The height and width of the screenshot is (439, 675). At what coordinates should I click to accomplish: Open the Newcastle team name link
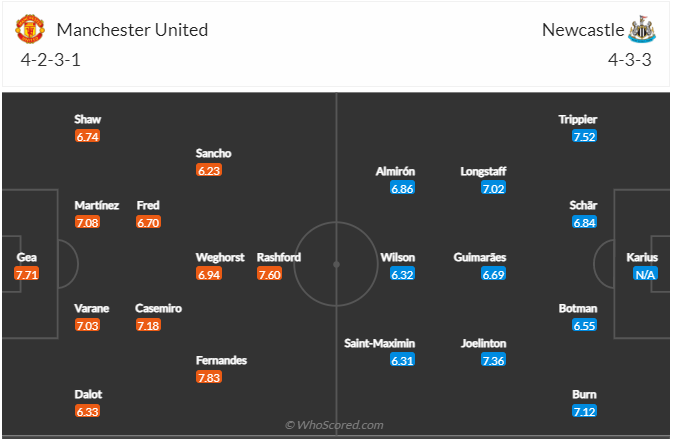(582, 30)
